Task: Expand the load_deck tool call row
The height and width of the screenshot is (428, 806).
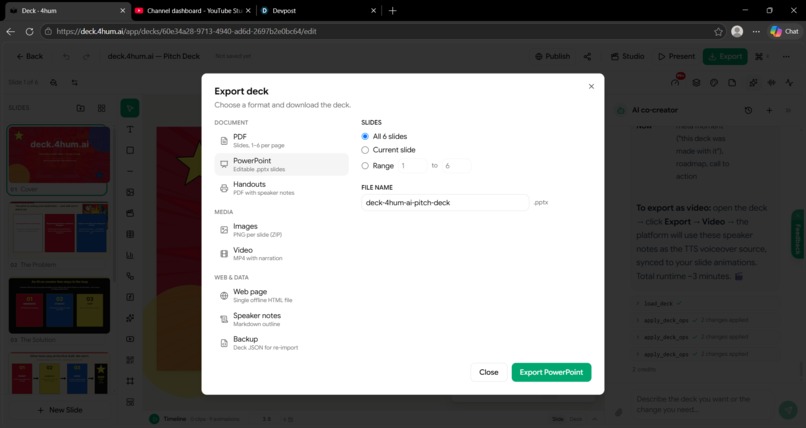Action: [x=706, y=304]
